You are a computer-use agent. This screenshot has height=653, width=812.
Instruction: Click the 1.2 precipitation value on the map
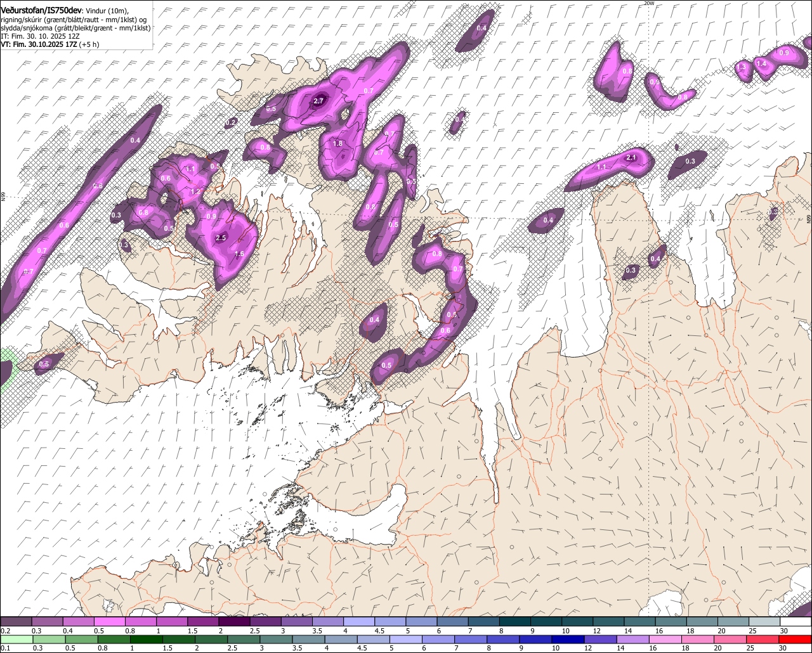195,191
